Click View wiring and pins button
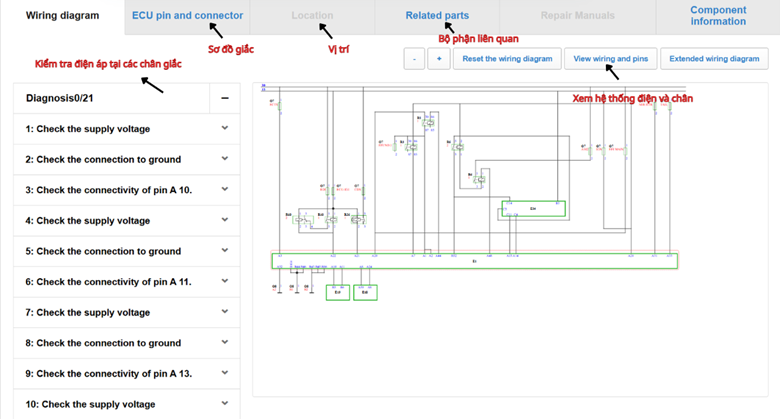This screenshot has width=780, height=419. [610, 59]
